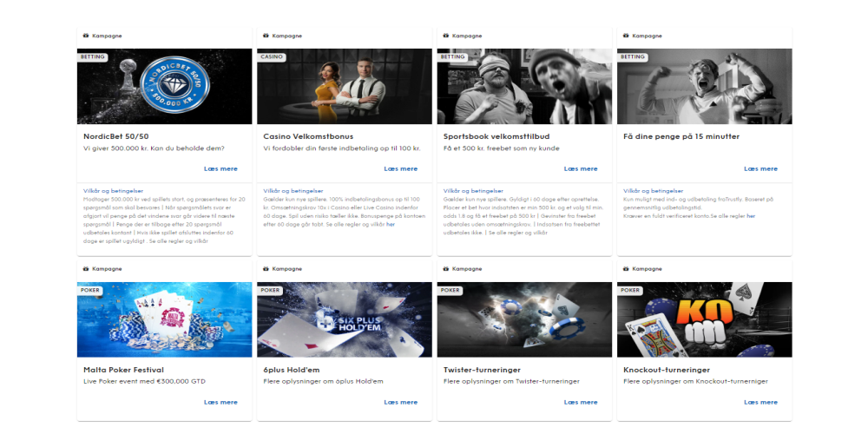
Task: Click Vilkår og betingelser under Sportsbook velkomsttilbud
Action: 473,191
